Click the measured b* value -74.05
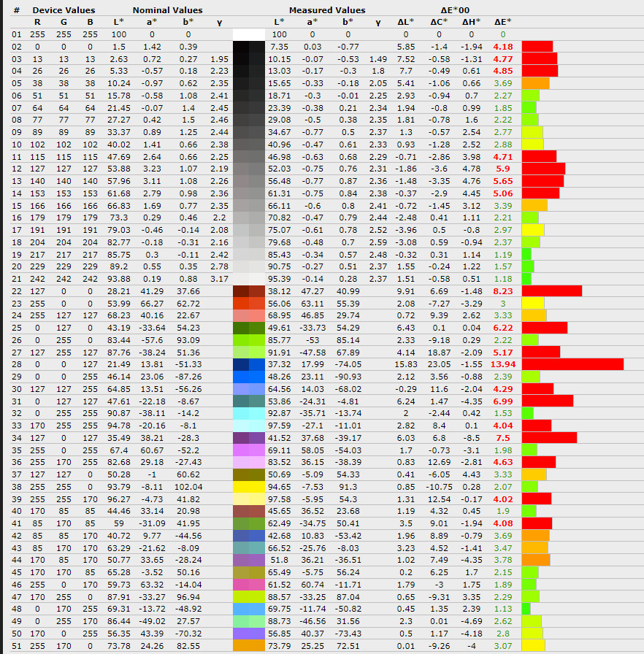 click(348, 364)
